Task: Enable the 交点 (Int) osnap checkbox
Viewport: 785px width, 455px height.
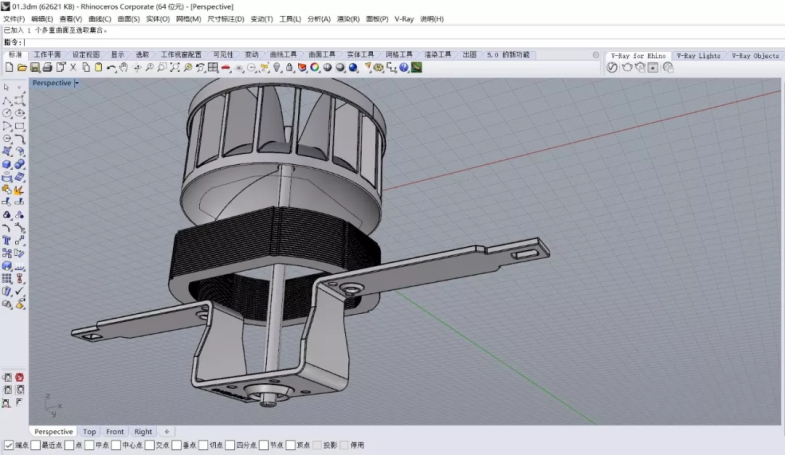Action: click(x=149, y=445)
